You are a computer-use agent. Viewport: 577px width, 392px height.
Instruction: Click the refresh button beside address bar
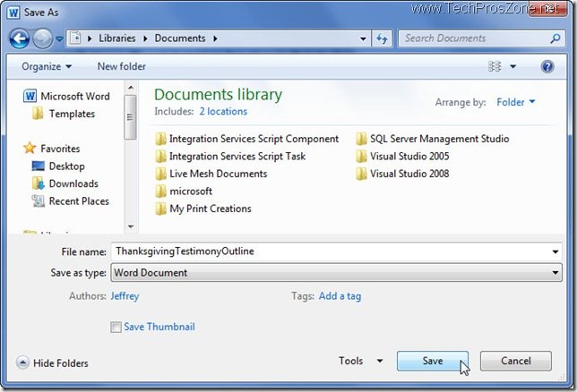[382, 38]
